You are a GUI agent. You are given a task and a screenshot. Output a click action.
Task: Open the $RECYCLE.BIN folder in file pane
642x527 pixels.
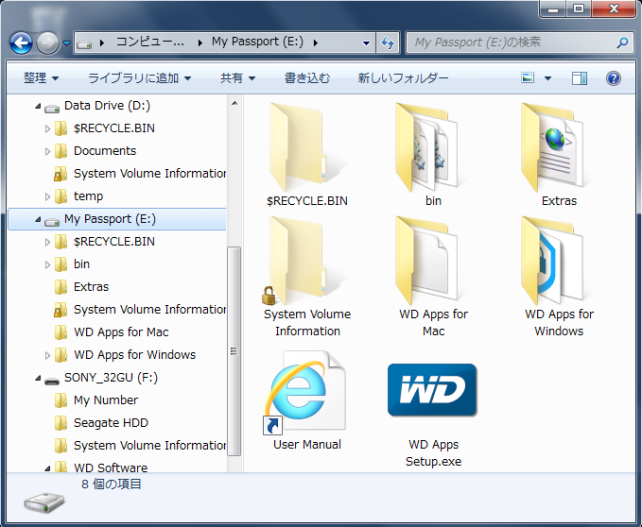click(307, 149)
